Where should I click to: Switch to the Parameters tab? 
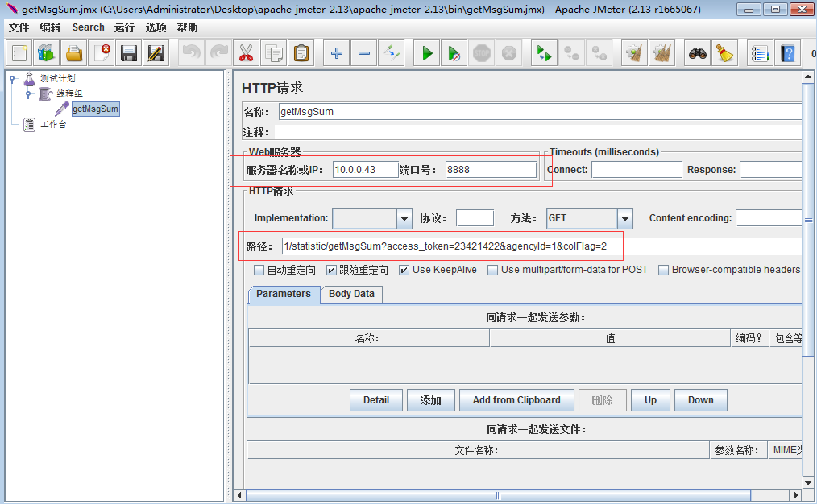284,294
